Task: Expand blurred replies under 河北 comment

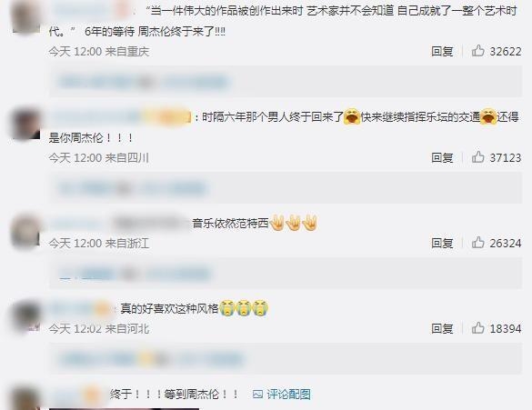Action: 286,359
